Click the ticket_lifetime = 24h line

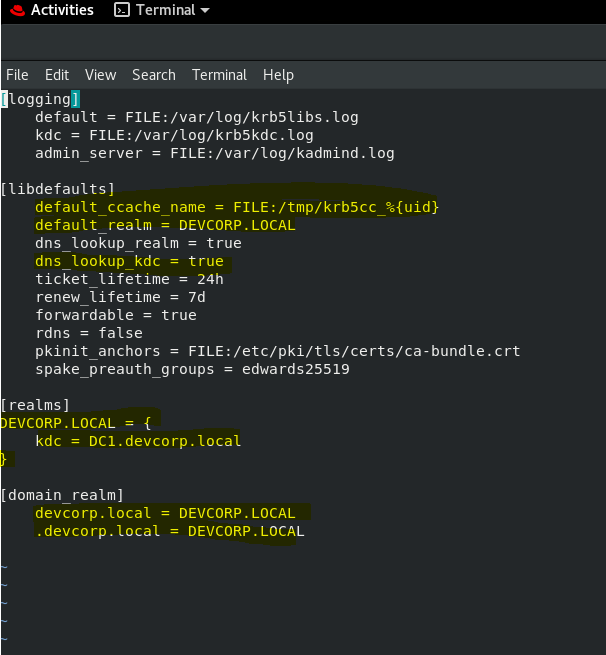129,279
